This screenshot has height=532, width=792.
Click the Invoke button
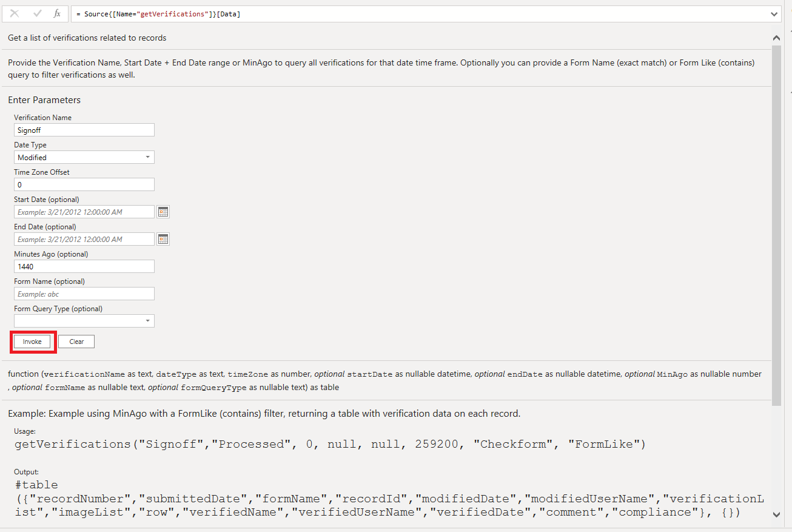pos(32,342)
